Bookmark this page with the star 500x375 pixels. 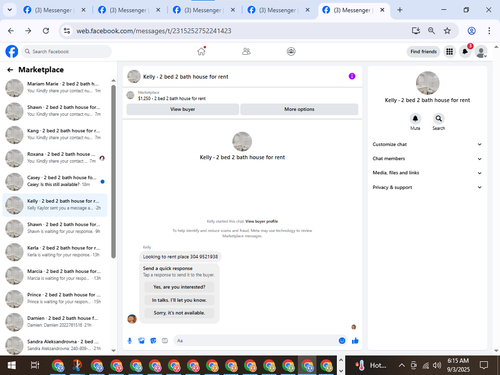447,31
